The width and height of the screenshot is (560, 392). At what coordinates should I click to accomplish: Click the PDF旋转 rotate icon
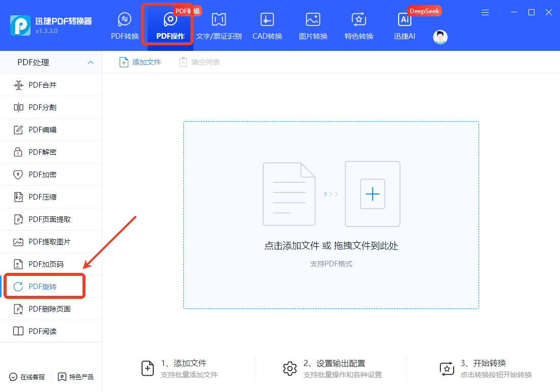point(18,287)
